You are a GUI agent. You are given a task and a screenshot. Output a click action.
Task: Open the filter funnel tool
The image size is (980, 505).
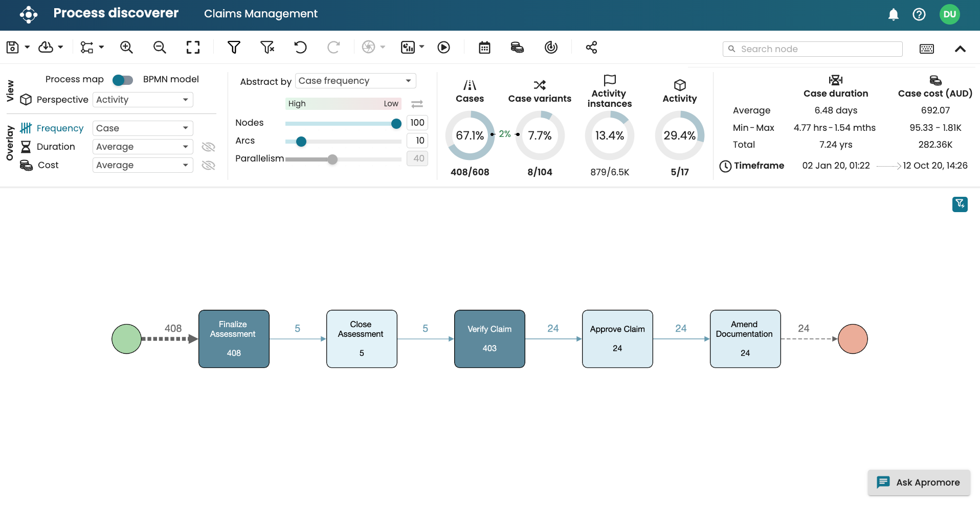[234, 48]
